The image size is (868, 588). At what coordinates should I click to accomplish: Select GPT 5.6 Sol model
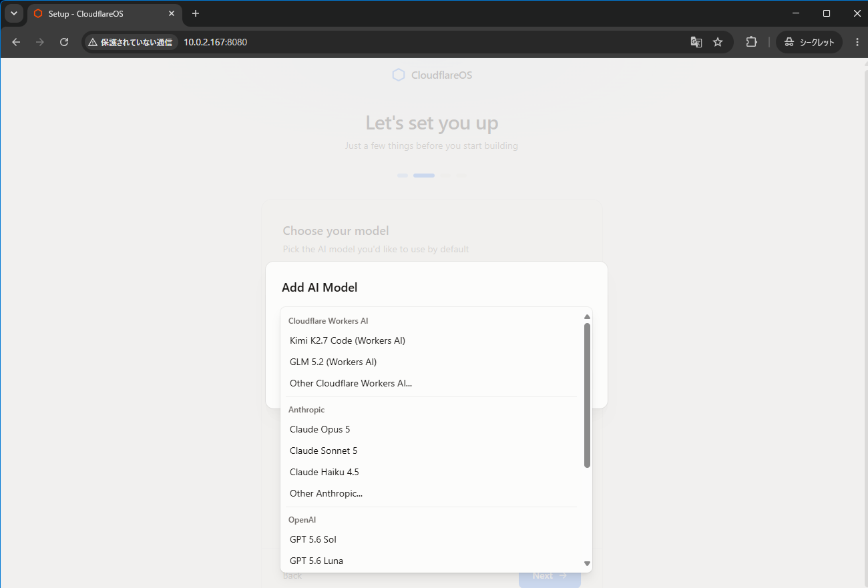(x=431, y=539)
